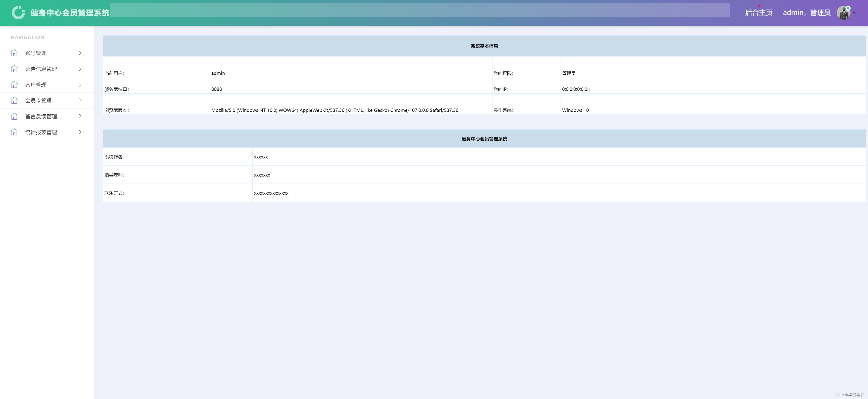Click the translucent bar in header
Viewport: 868px width, 399px height.
[419, 10]
